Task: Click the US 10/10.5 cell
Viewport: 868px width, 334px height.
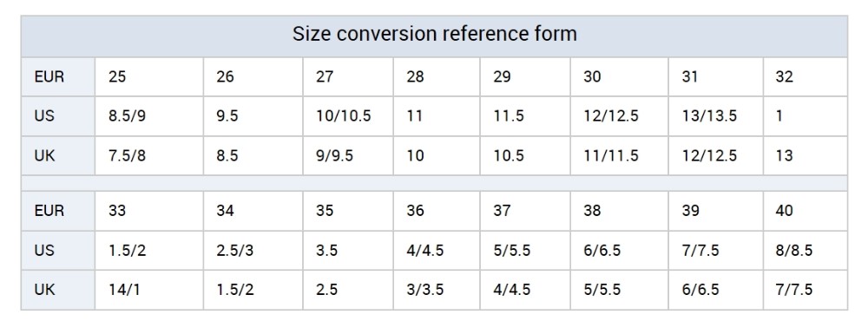Action: coord(348,116)
